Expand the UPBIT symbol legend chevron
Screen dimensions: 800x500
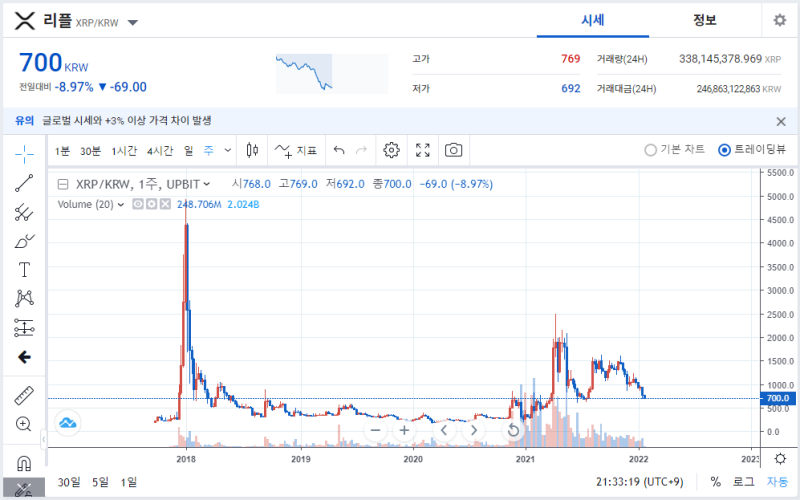pyautogui.click(x=207, y=184)
